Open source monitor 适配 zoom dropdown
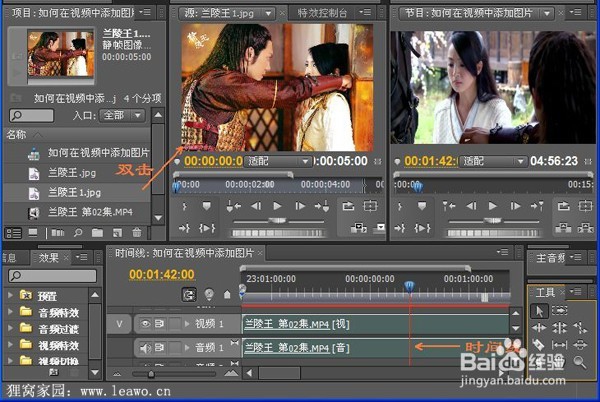Viewport: 600px width, 402px height. coord(278,161)
